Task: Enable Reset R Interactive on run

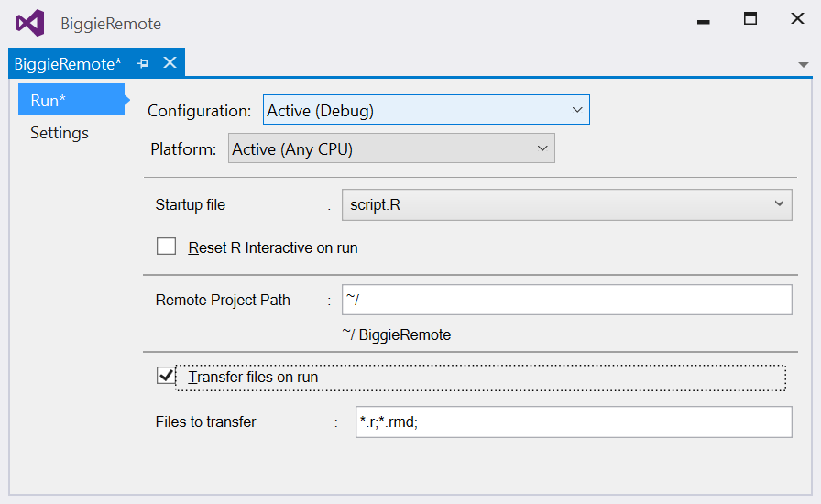Action: click(x=166, y=247)
